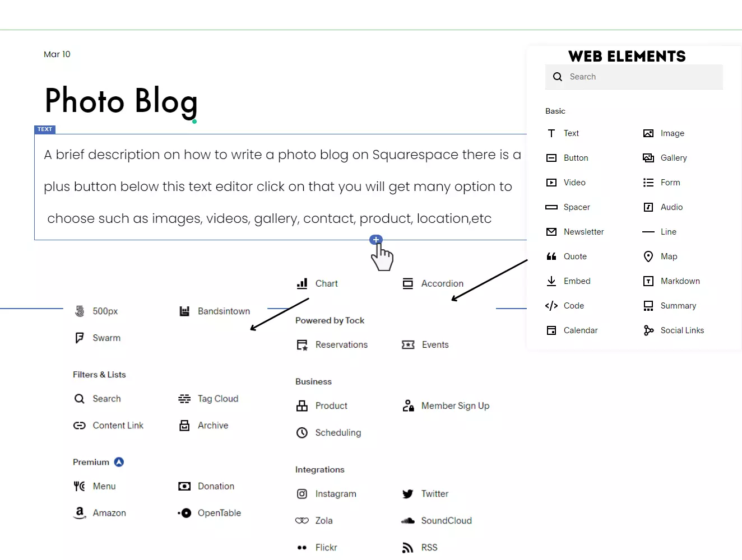
Task: Select the SoundCloud block
Action: click(x=437, y=521)
